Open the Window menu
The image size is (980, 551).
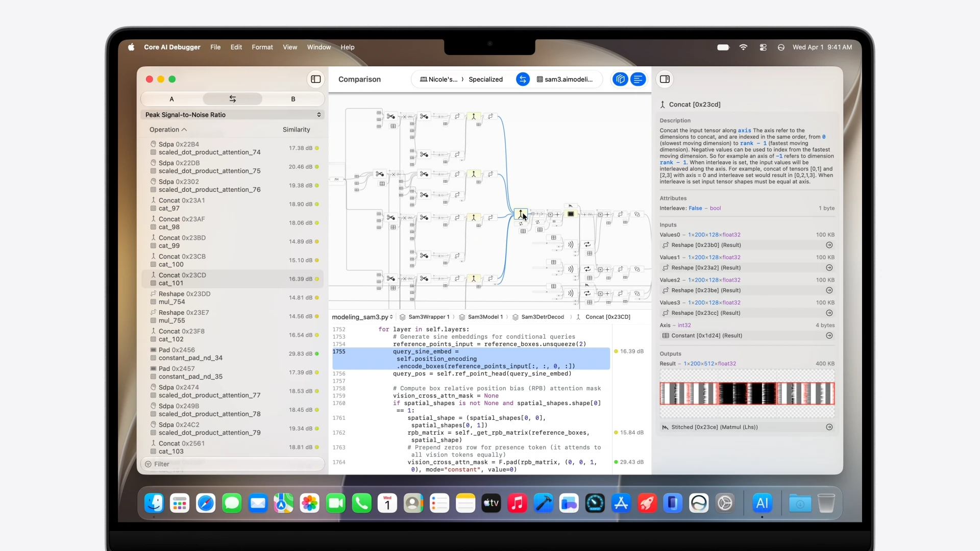(319, 47)
